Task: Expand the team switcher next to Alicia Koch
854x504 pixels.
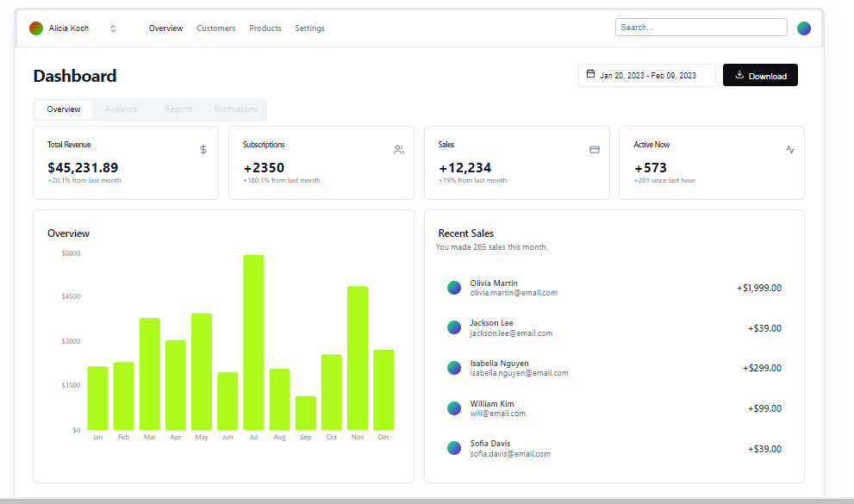Action: 113,28
